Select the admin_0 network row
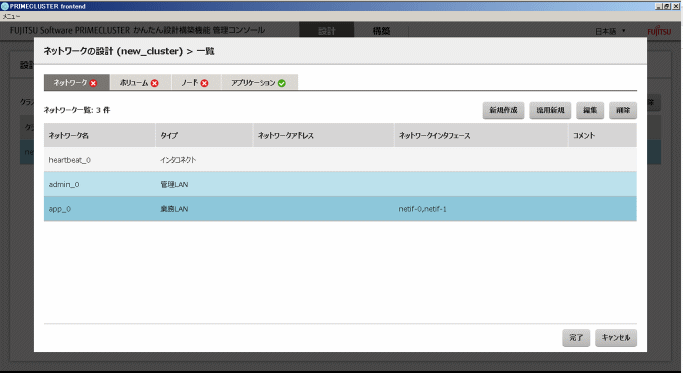The image size is (683, 373). [340, 184]
